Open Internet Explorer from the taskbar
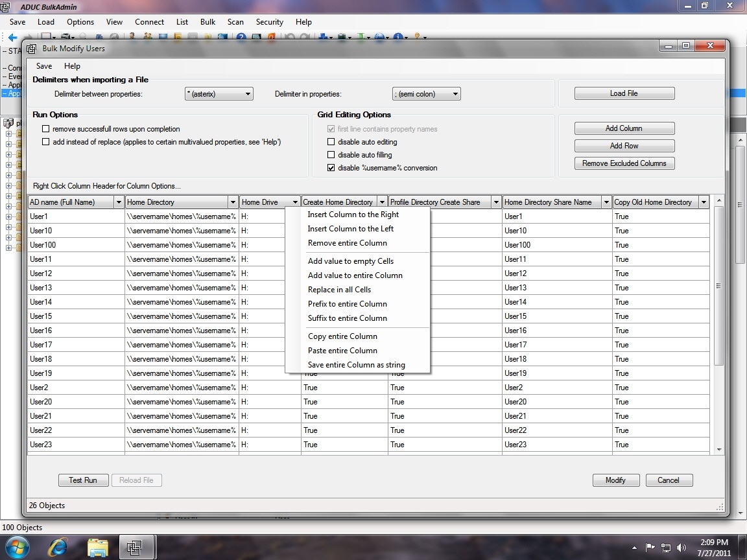Image resolution: width=747 pixels, height=560 pixels. [58, 546]
